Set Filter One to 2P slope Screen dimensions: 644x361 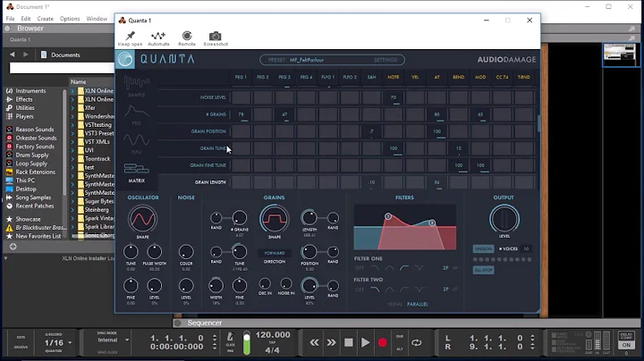(x=445, y=268)
